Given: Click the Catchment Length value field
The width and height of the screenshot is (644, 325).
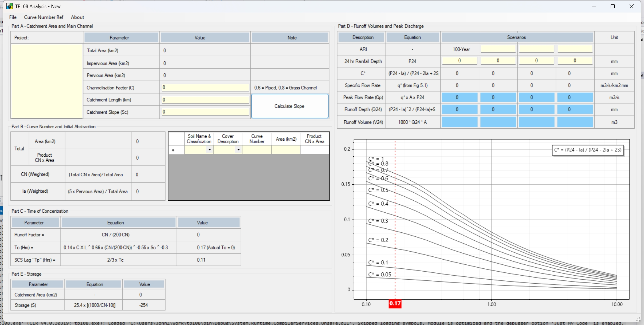Looking at the screenshot, I should pos(205,100).
